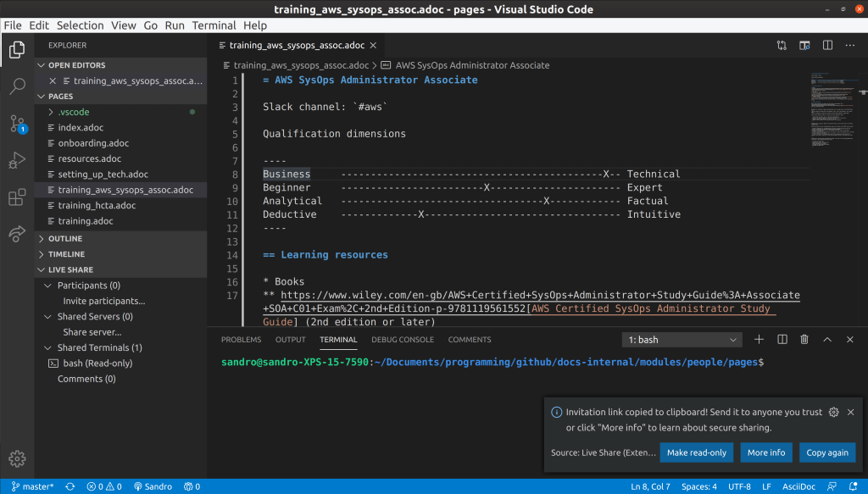Split the editor to the right

pos(827,46)
